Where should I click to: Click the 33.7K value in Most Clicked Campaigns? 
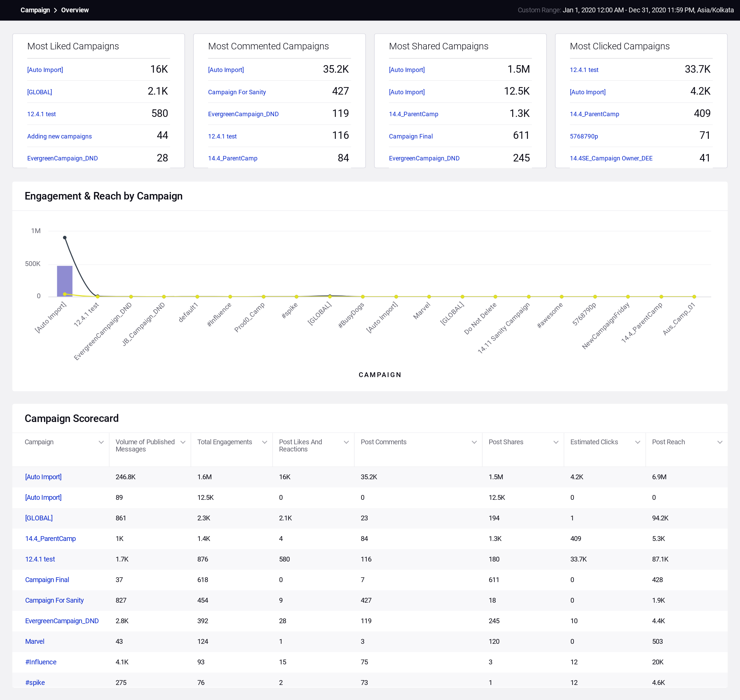coord(698,69)
